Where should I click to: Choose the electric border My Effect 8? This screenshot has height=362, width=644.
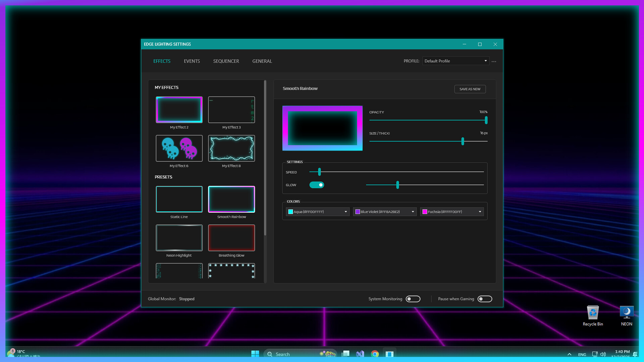(231, 148)
